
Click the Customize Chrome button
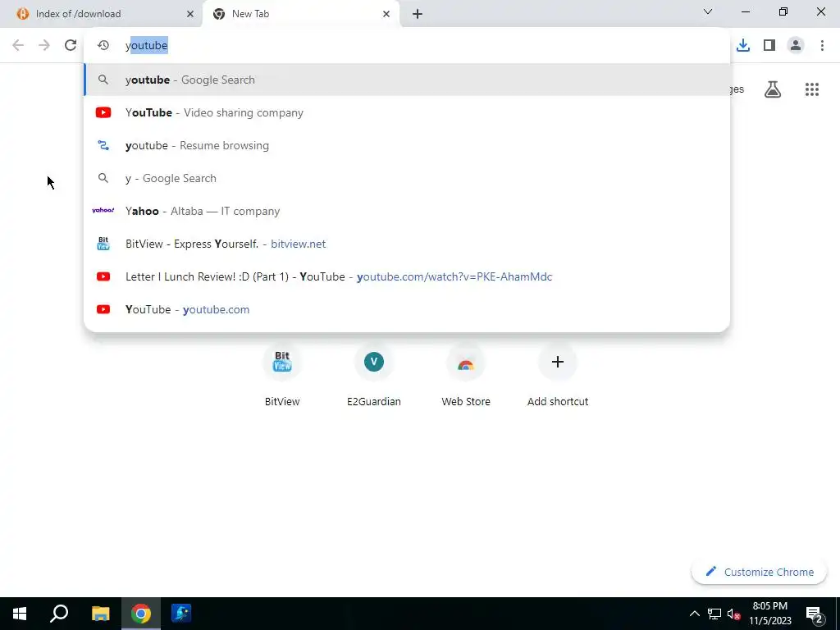pyautogui.click(x=759, y=572)
